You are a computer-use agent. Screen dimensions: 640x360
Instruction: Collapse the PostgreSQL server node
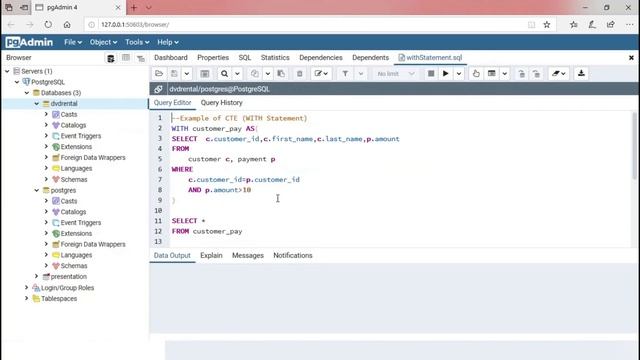17,82
